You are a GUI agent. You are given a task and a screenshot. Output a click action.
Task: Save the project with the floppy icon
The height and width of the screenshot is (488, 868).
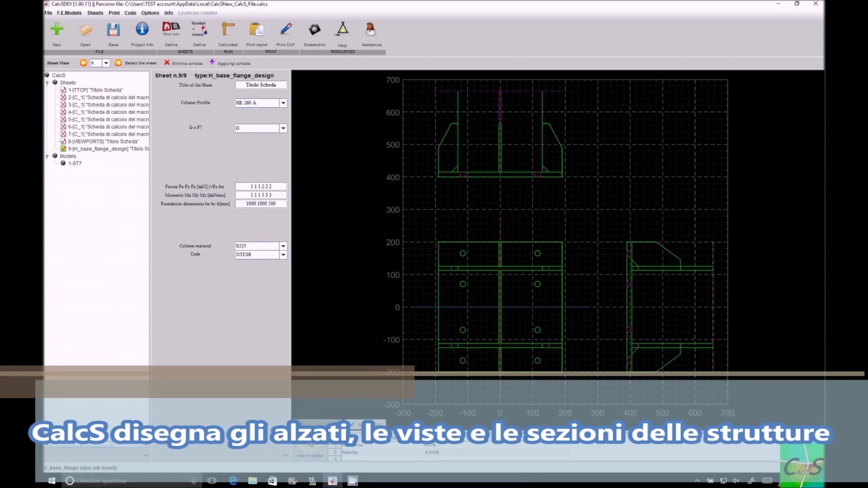113,29
